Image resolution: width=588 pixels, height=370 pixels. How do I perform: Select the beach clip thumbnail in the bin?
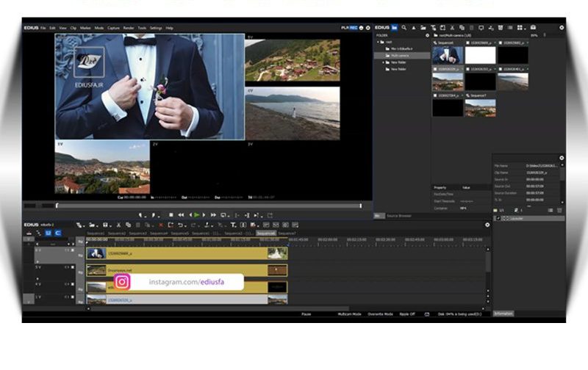pyautogui.click(x=513, y=81)
